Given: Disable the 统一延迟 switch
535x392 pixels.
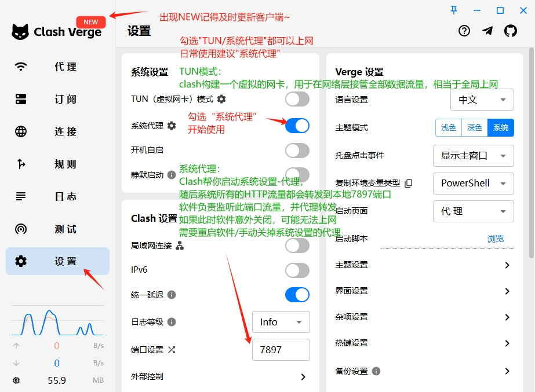Looking at the screenshot, I should pyautogui.click(x=297, y=295).
